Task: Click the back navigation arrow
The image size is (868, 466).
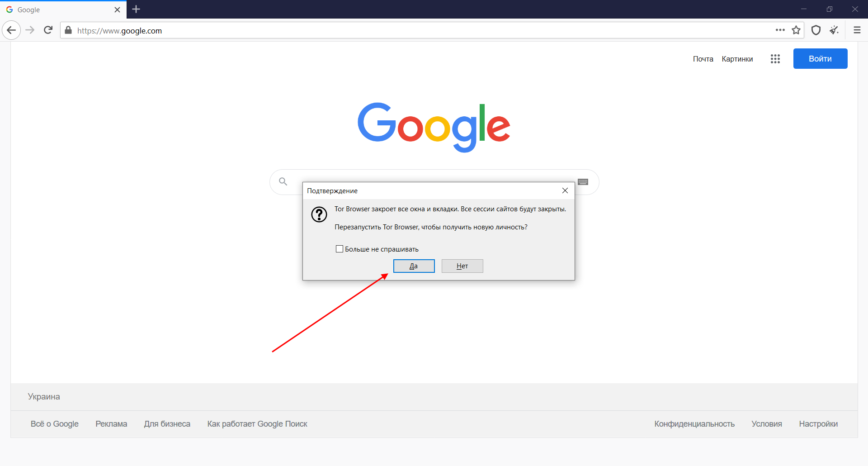Action: tap(11, 30)
